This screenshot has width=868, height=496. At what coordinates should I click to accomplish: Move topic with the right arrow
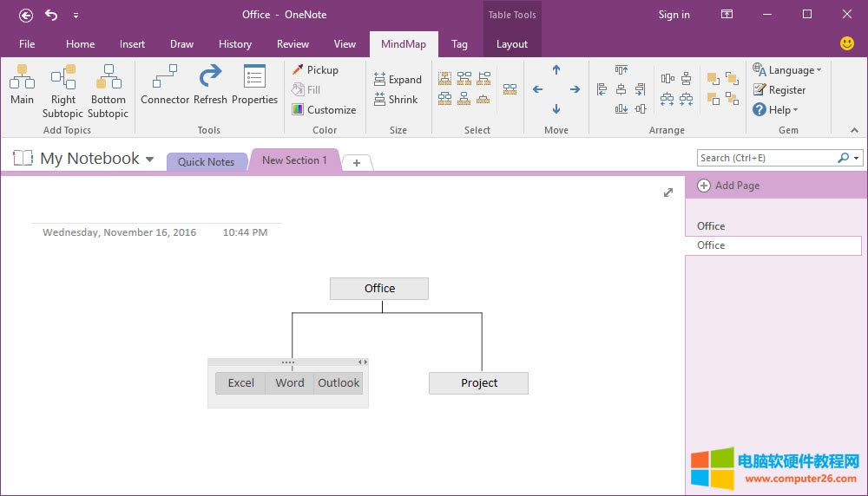575,89
